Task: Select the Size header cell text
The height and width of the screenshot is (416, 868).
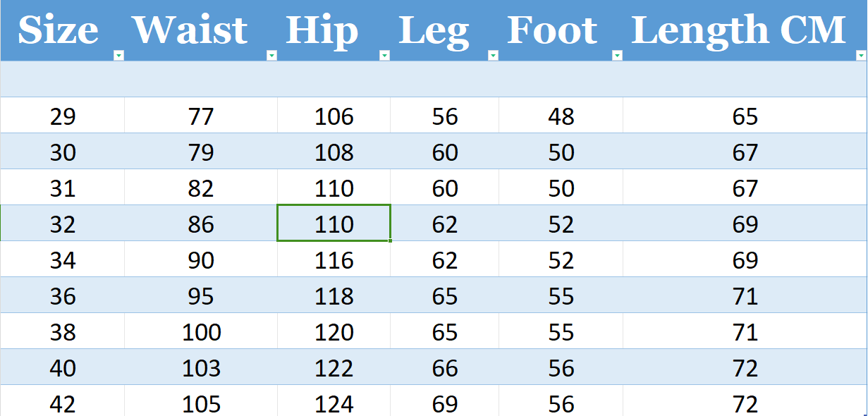Action: click(x=58, y=30)
